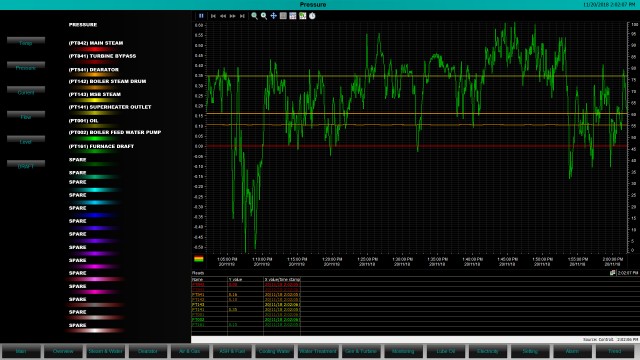Click the PT541 DEARATOR label
The width and height of the screenshot is (640, 360).
(94, 70)
